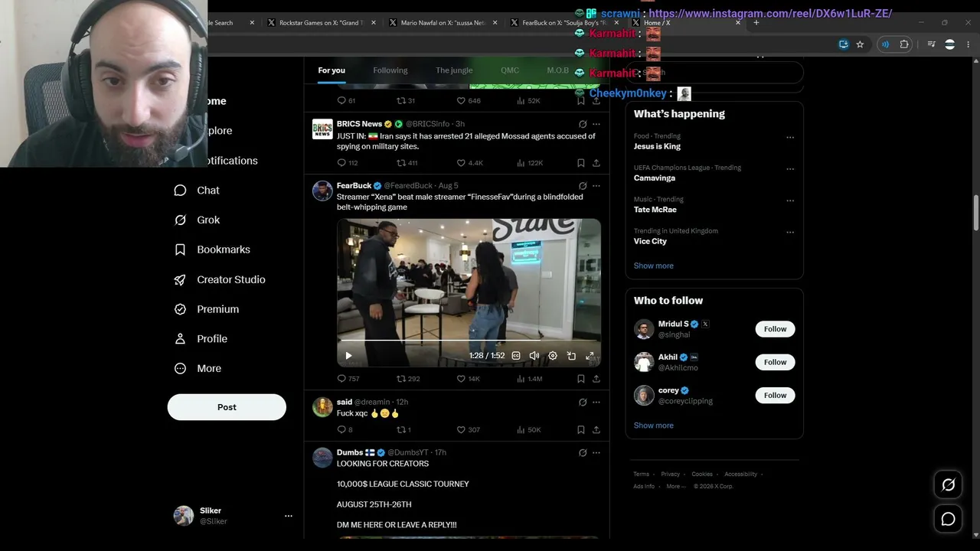
Task: Repost the BRICS News post (411 reposts)
Action: [x=407, y=163]
